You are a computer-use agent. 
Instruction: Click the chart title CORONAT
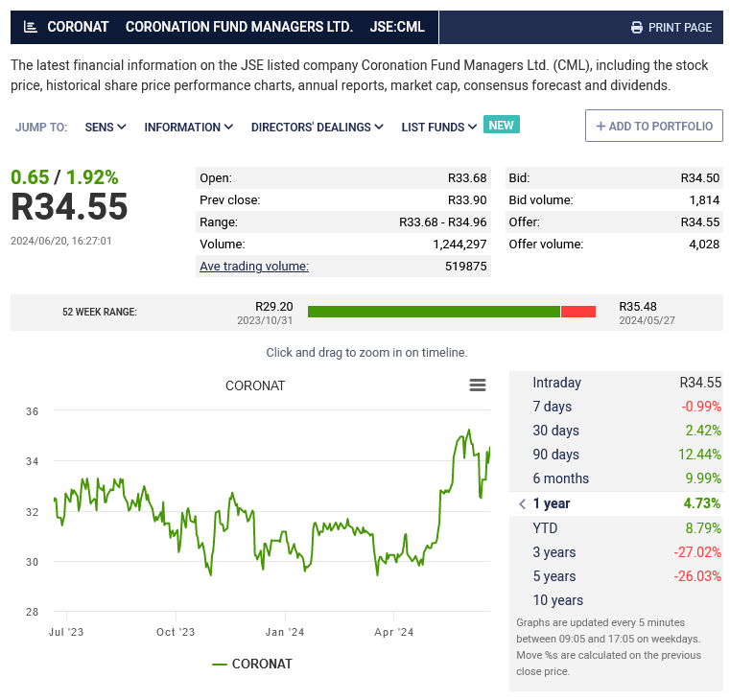[255, 385]
